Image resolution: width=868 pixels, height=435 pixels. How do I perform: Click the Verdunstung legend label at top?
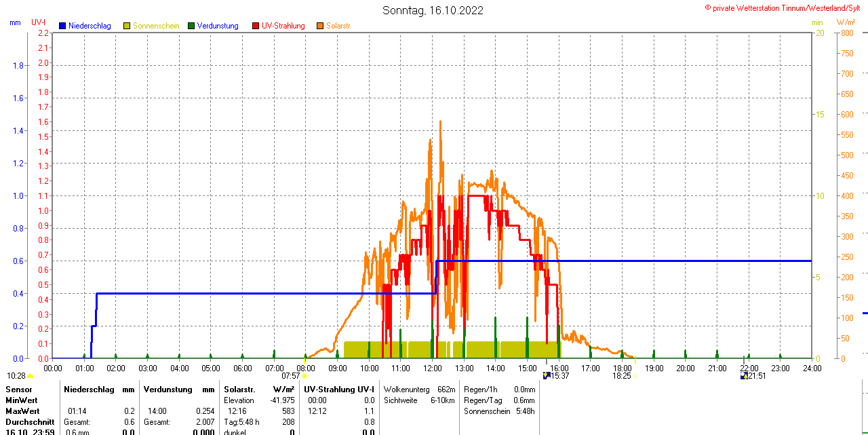(x=218, y=26)
